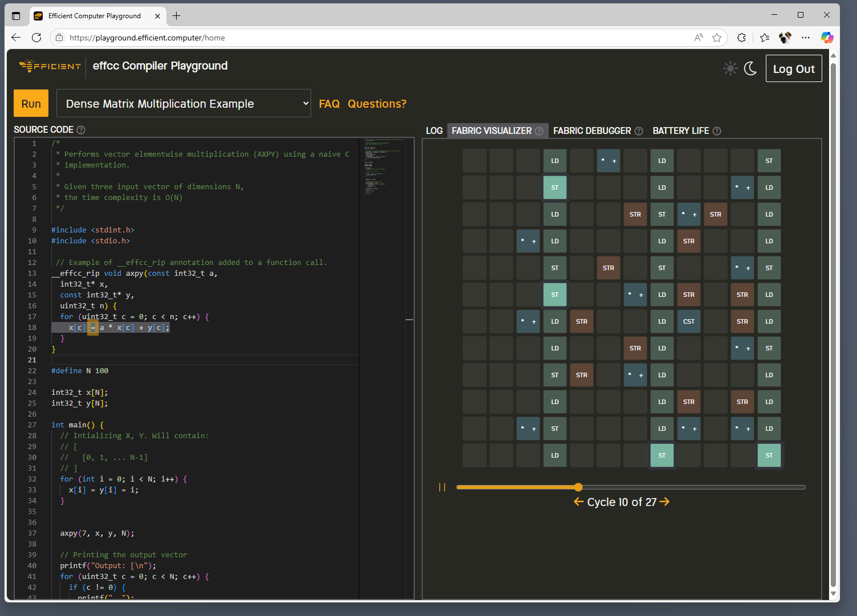The width and height of the screenshot is (857, 616).
Task: Open the Battery Life tab
Action: [x=680, y=131]
